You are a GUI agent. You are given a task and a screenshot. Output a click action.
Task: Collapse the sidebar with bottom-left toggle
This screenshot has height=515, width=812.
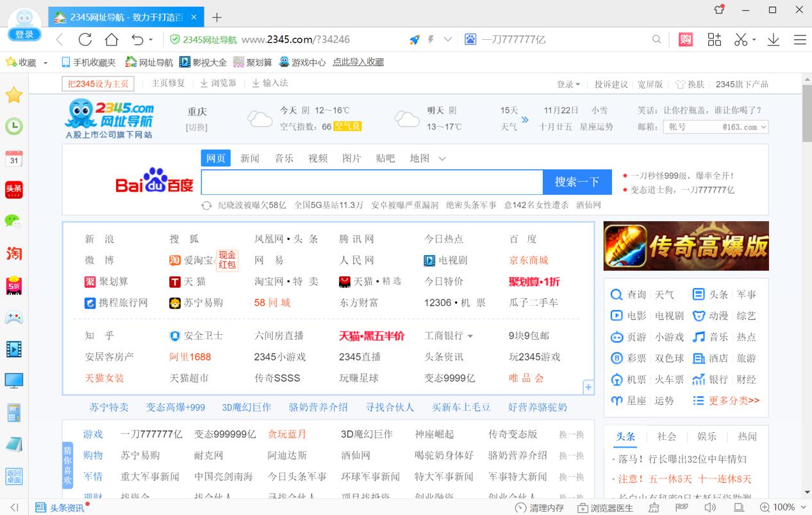pyautogui.click(x=14, y=507)
